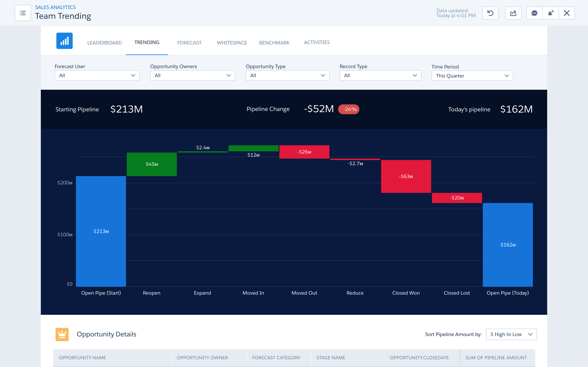
Task: Click the Sales Analytics link
Action: tap(55, 7)
